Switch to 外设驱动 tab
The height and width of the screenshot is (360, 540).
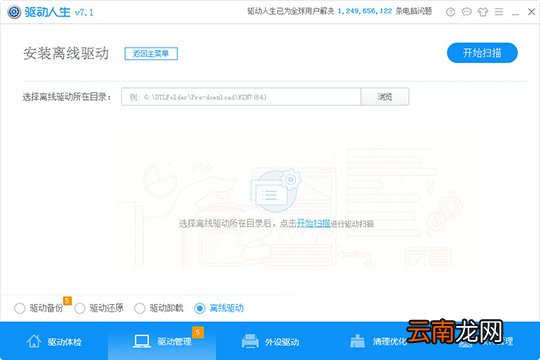[270, 341]
